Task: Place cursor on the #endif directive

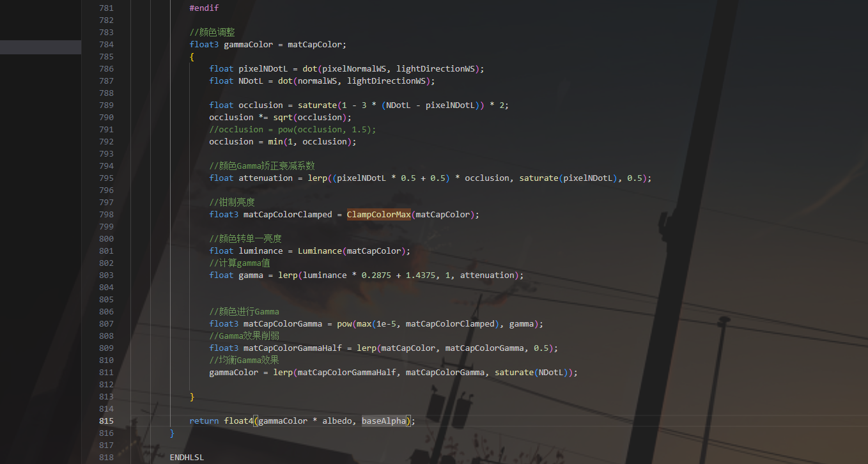Action: pos(204,8)
